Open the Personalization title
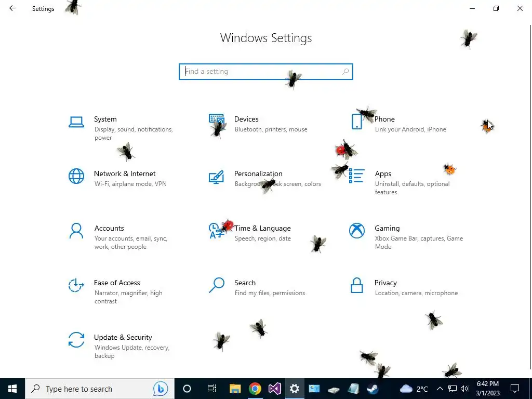532x399 pixels. [258, 174]
